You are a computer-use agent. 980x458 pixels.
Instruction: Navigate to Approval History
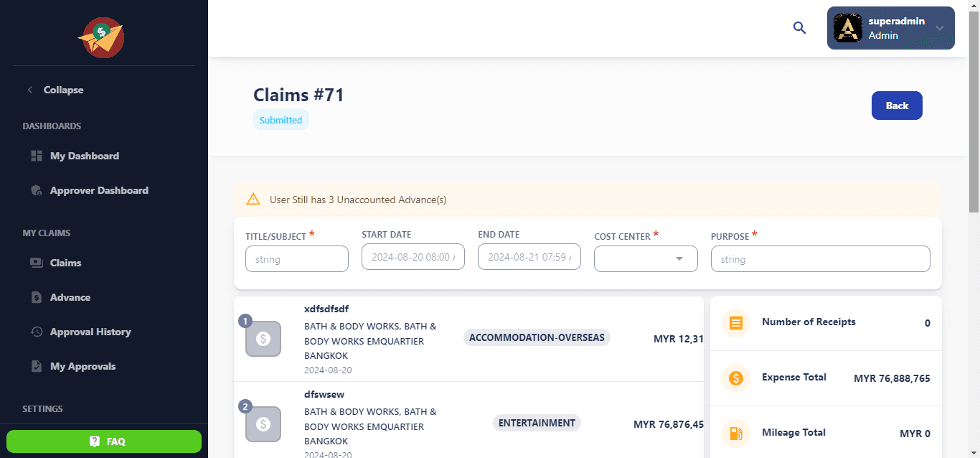[90, 332]
